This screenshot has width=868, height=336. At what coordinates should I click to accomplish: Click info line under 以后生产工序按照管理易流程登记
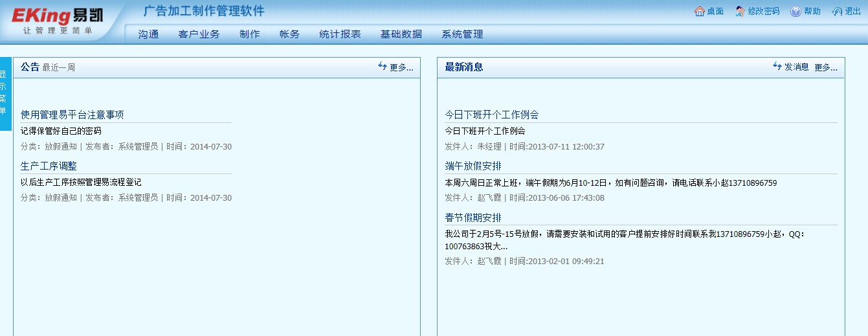click(x=126, y=198)
